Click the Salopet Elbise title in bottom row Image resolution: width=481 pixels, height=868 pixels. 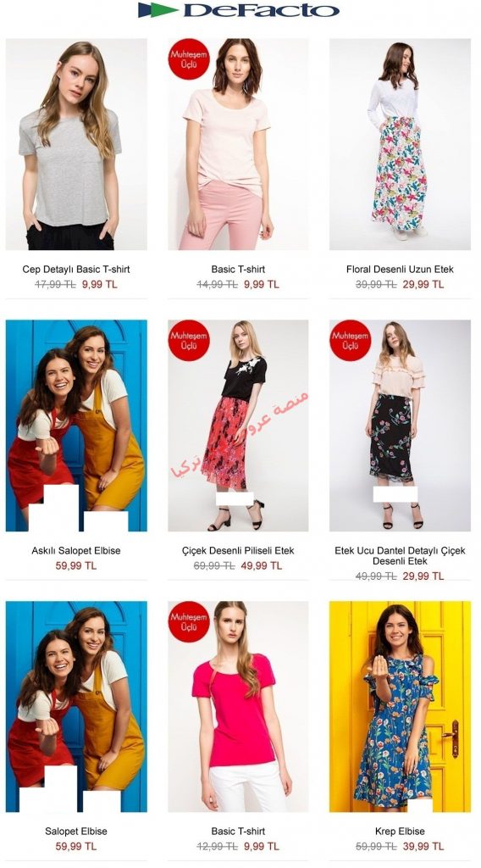(76, 832)
